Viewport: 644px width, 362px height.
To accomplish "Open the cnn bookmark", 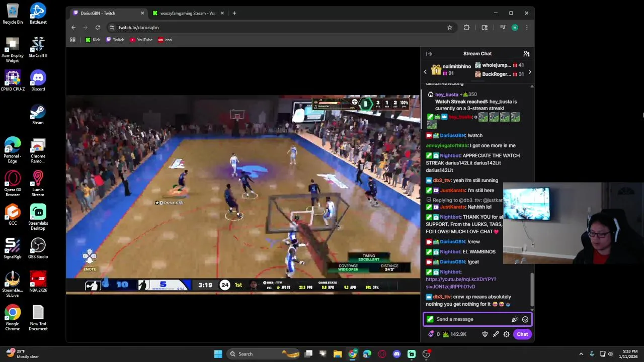I will coord(165,40).
